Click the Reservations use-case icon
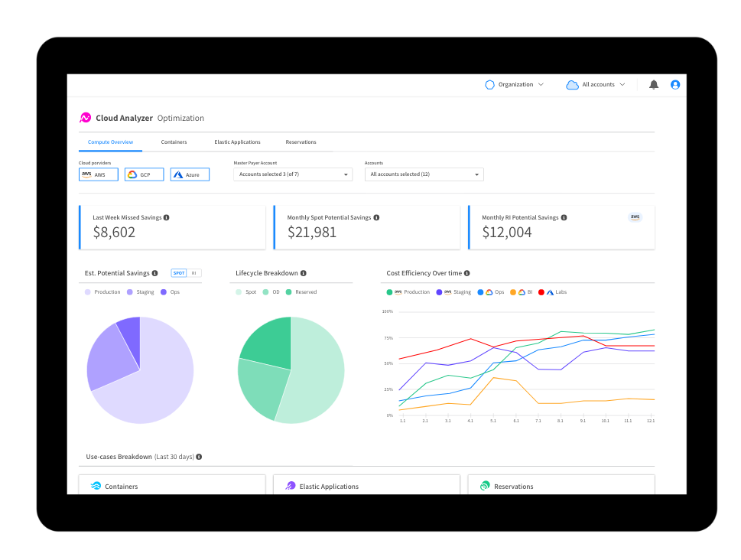 [485, 486]
